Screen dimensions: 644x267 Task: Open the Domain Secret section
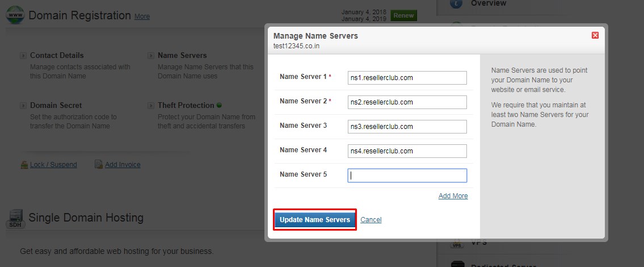click(56, 105)
